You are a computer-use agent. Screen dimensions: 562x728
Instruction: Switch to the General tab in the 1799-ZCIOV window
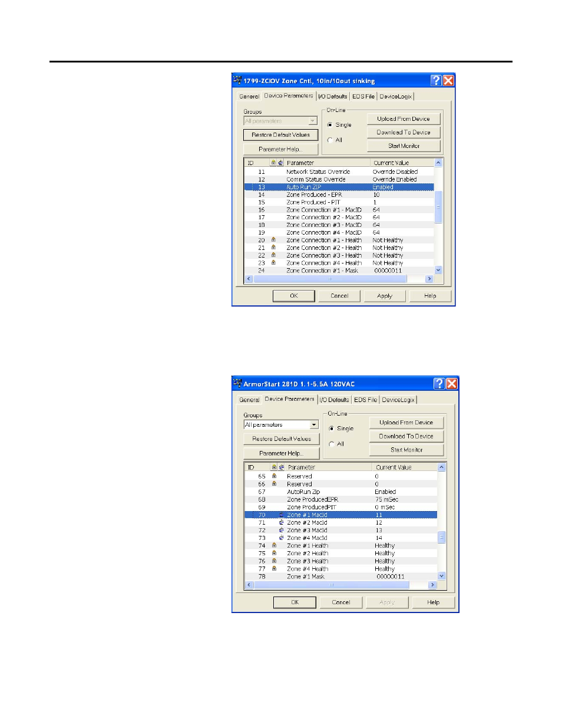coord(249,97)
